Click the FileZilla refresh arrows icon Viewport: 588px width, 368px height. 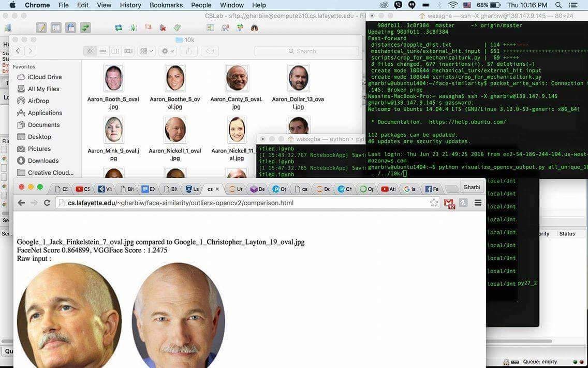(x=119, y=27)
